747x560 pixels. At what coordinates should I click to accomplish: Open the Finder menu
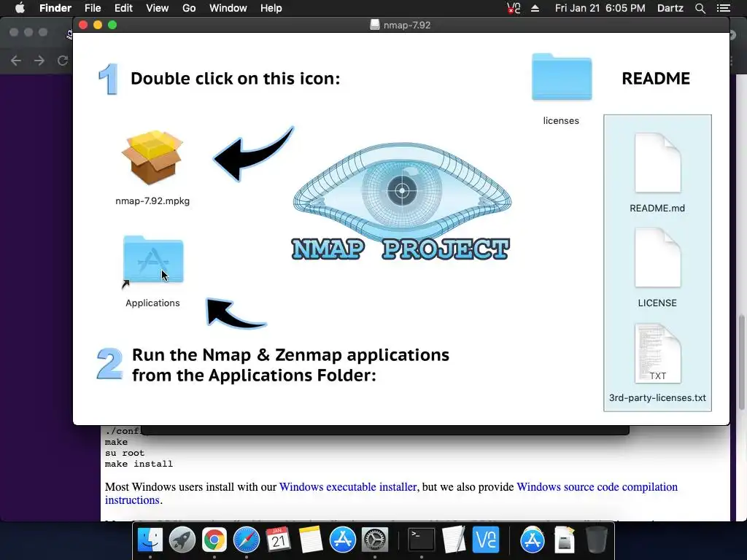(55, 8)
